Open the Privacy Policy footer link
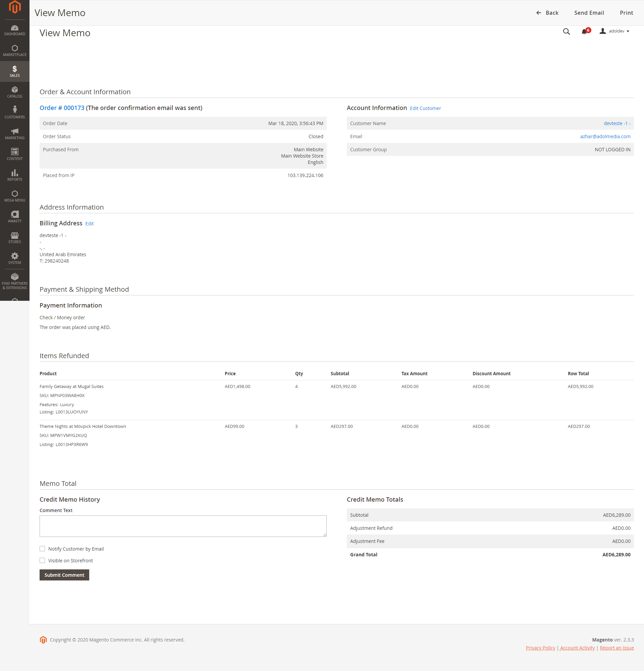Viewport: 644px width, 671px height. pos(540,648)
